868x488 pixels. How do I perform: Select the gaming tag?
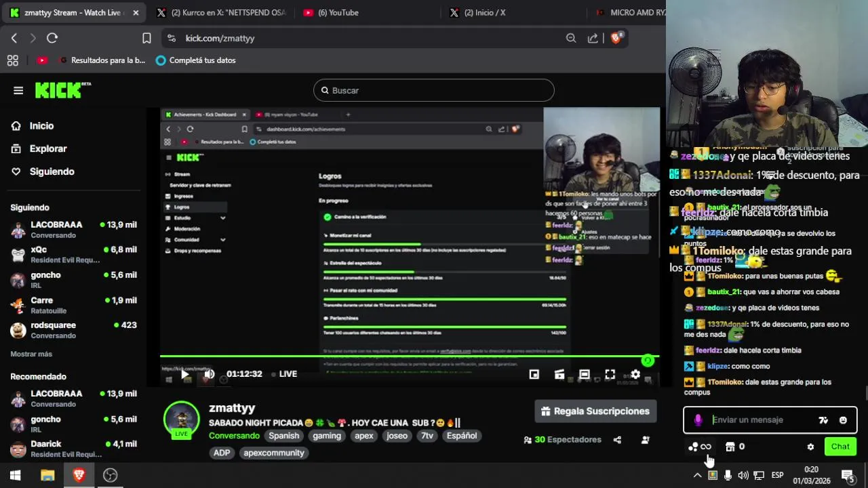pyautogui.click(x=327, y=436)
